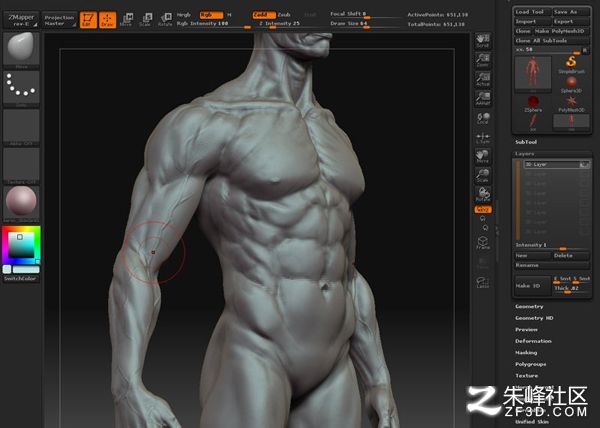Toggle the Local symmetry icon
This screenshot has height=428, width=600.
point(483,118)
